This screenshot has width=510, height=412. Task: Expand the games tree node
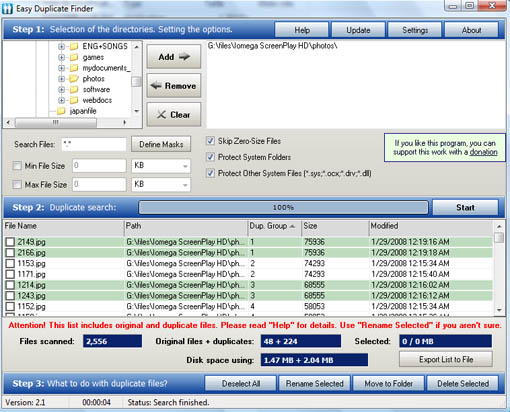click(x=61, y=57)
